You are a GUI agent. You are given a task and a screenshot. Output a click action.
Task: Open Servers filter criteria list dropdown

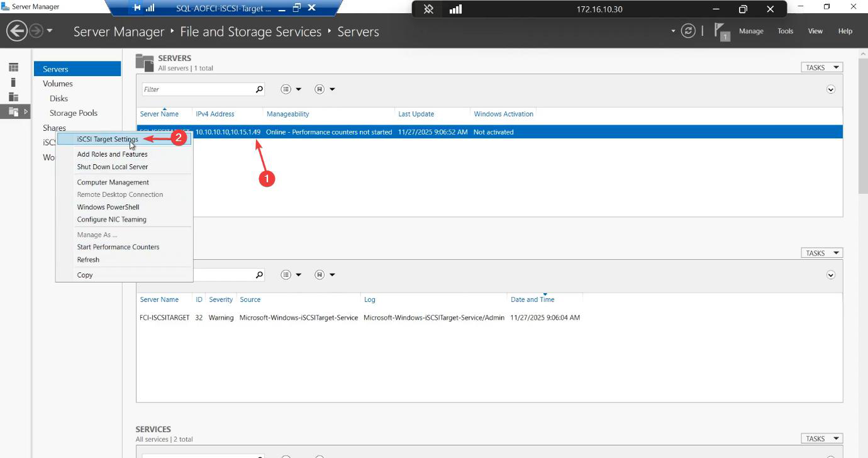click(291, 89)
